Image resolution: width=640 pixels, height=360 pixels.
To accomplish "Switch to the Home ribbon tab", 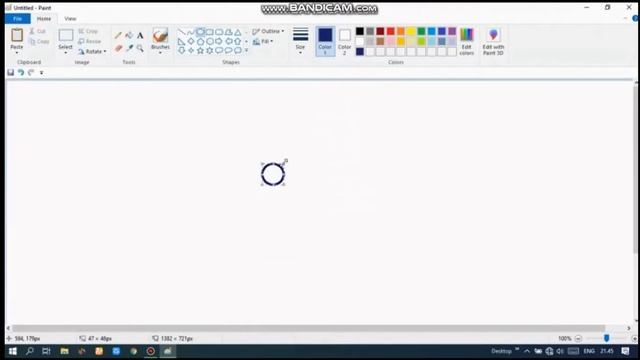I will 44,19.
